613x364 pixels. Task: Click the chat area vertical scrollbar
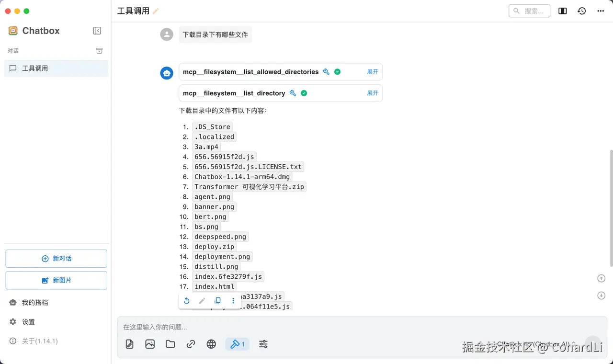[x=611, y=208]
